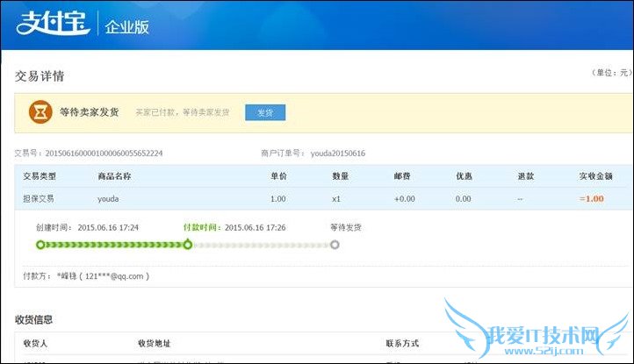Click the 收货人 column header
The height and width of the screenshot is (364, 634).
[x=36, y=344]
